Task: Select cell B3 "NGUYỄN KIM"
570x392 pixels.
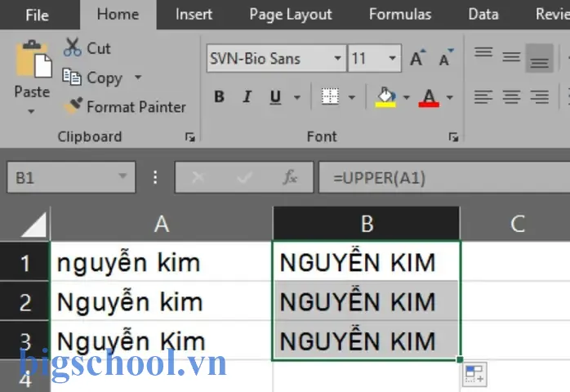Action: point(367,341)
